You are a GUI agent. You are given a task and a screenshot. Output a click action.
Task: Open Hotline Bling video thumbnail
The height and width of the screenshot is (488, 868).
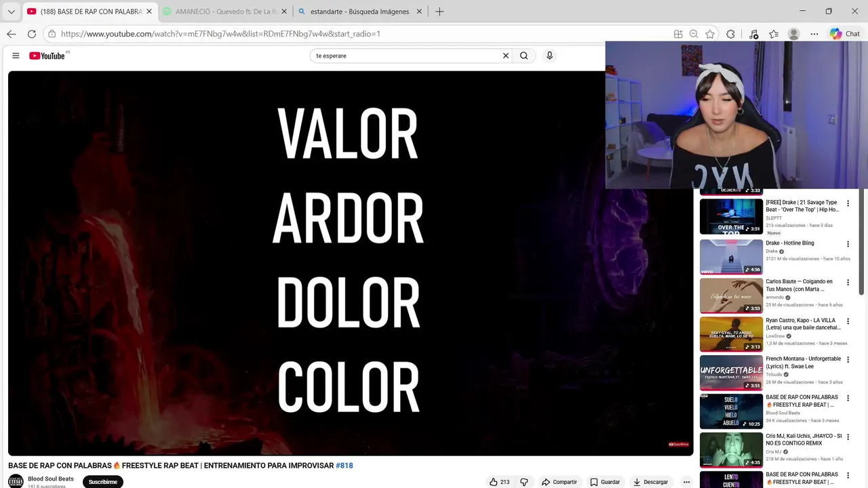tap(731, 257)
